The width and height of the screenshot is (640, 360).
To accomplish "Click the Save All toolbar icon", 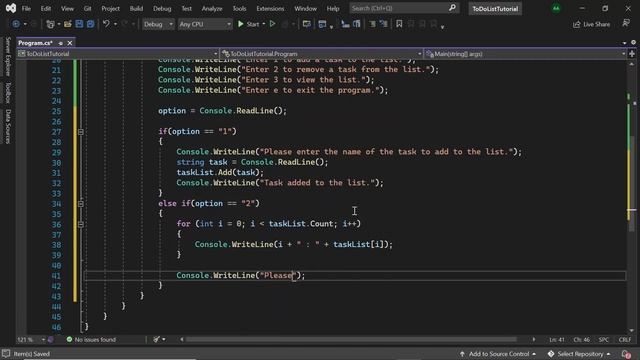I will (90, 24).
